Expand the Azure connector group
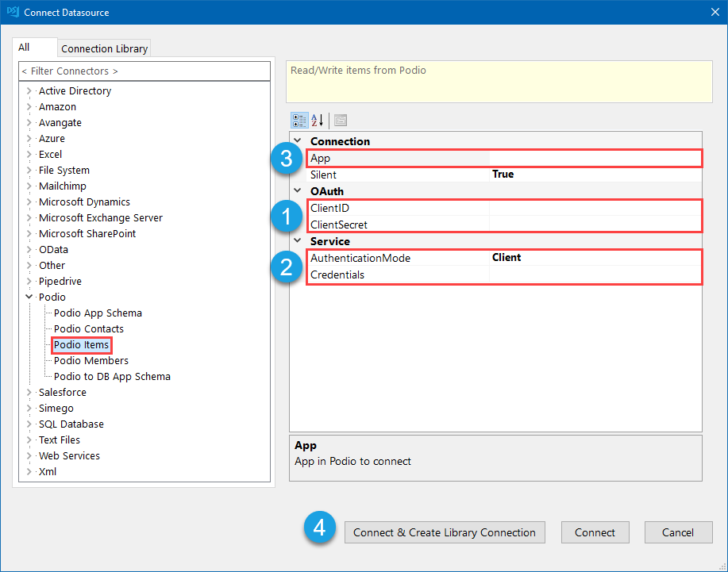Image resolution: width=728 pixels, height=572 pixels. (x=29, y=138)
